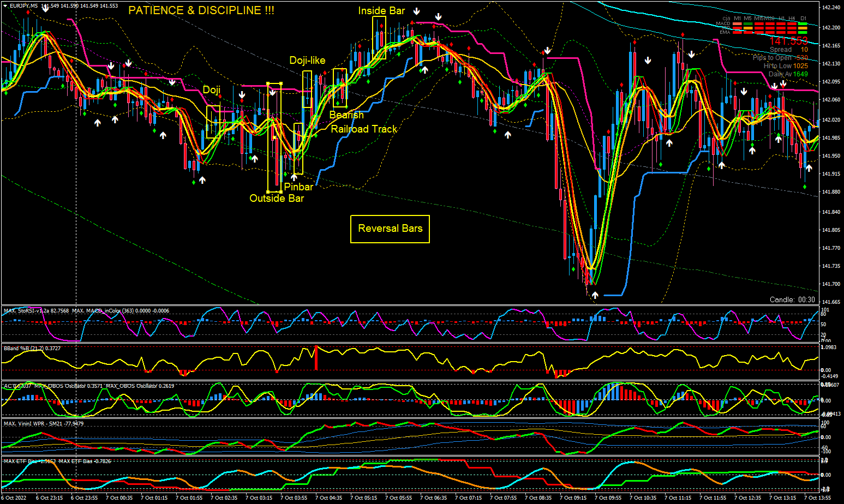This screenshot has height=504, width=844.
Task: Click the large red 141.553 price readout
Action: [x=788, y=41]
